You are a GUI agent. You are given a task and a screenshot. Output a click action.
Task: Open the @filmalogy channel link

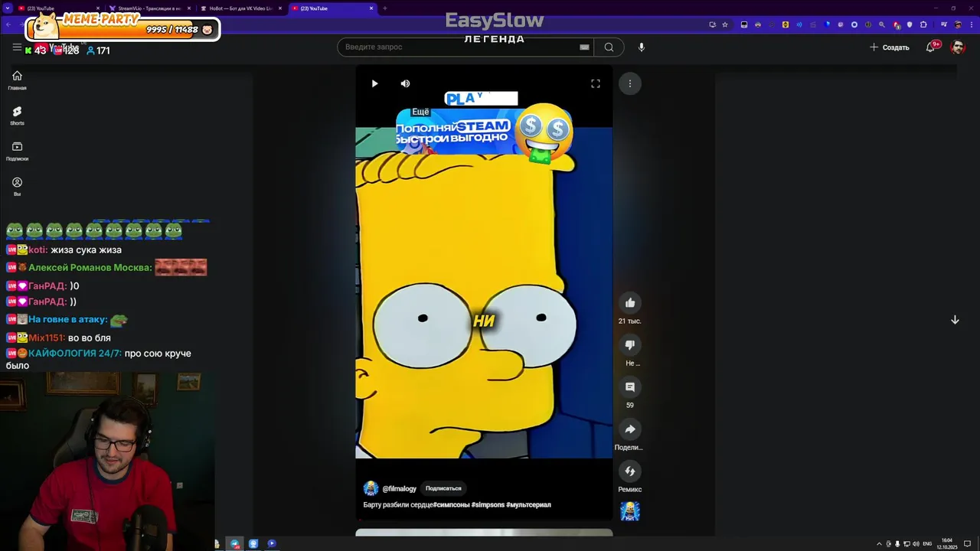(x=399, y=488)
